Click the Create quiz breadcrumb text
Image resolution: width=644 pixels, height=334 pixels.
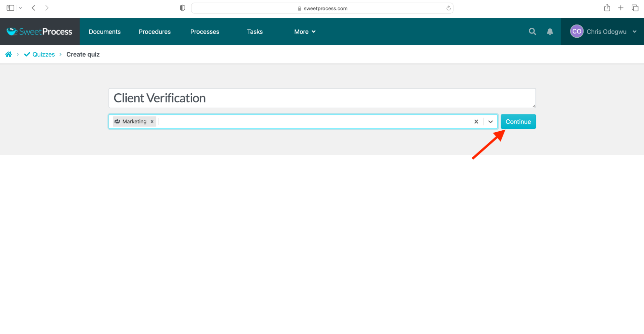coord(83,54)
